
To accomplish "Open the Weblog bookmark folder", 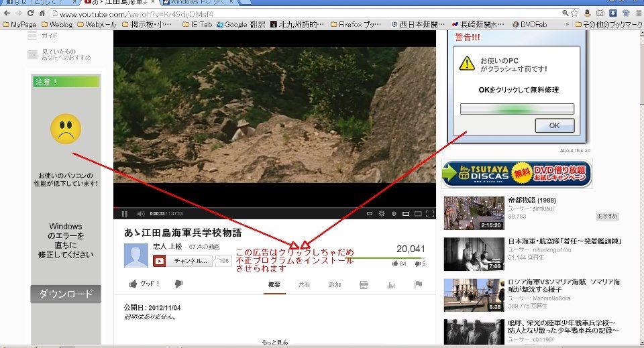I will pos(57,25).
